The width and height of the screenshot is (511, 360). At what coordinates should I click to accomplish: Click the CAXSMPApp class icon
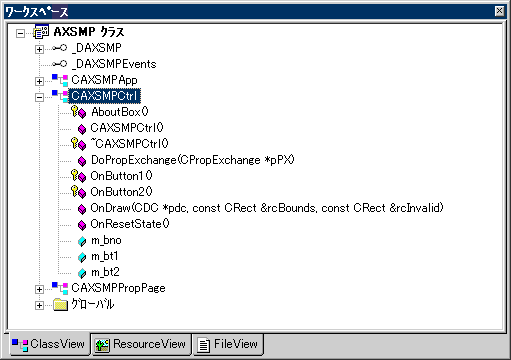(x=60, y=80)
